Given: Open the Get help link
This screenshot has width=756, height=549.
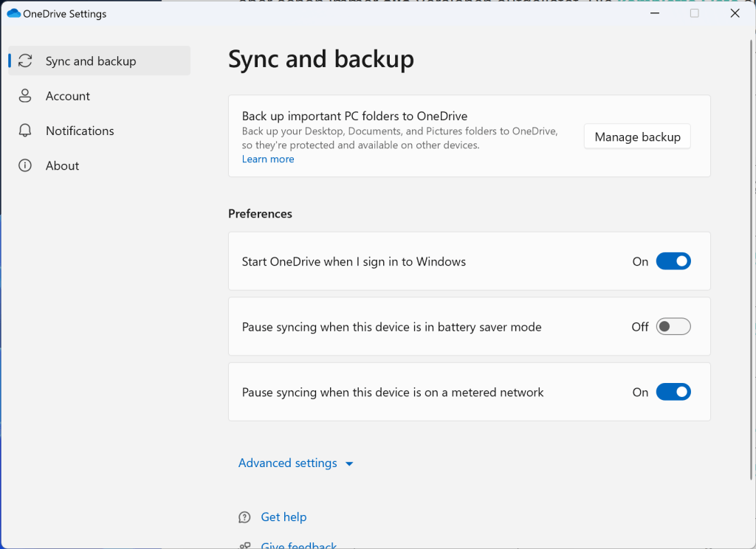Looking at the screenshot, I should 283,517.
